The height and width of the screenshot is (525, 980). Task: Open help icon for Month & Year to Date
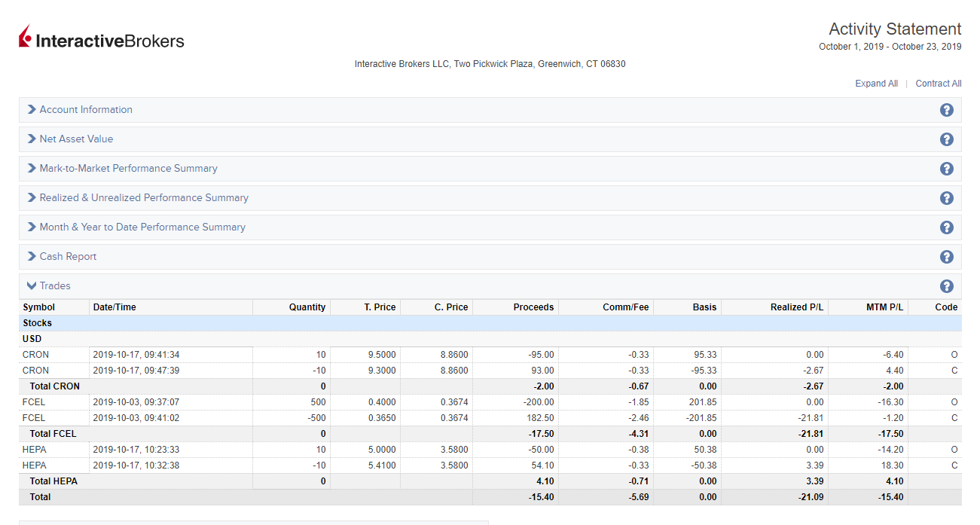(946, 227)
